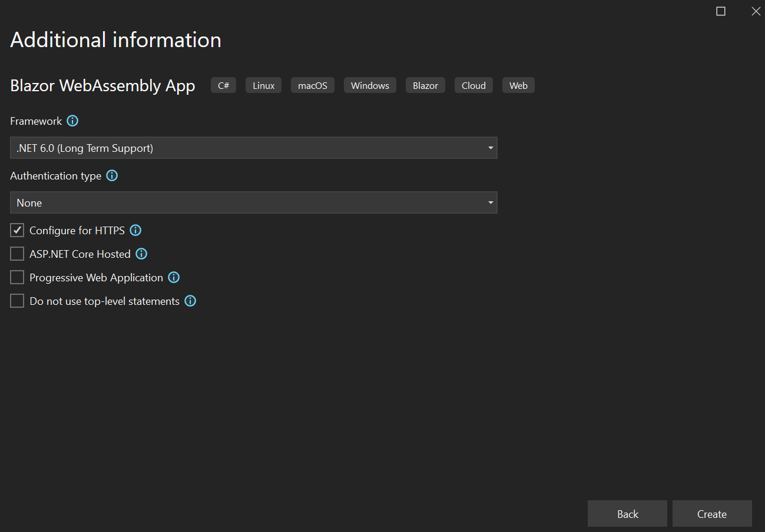Click the Create button

(712, 514)
